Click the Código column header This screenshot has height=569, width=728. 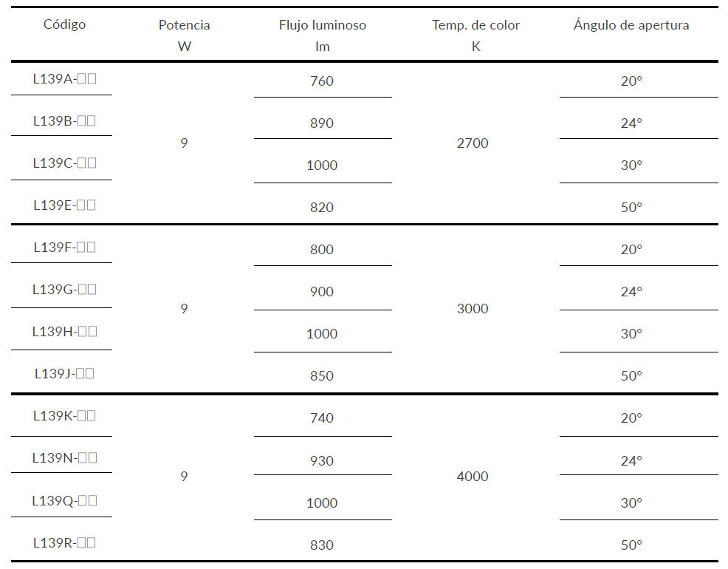(x=64, y=24)
